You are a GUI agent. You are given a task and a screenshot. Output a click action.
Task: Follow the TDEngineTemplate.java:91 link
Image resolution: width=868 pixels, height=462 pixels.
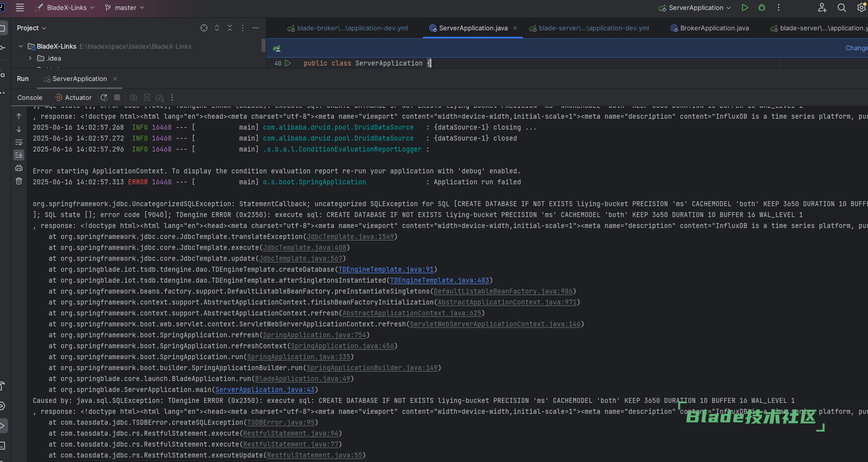(386, 269)
